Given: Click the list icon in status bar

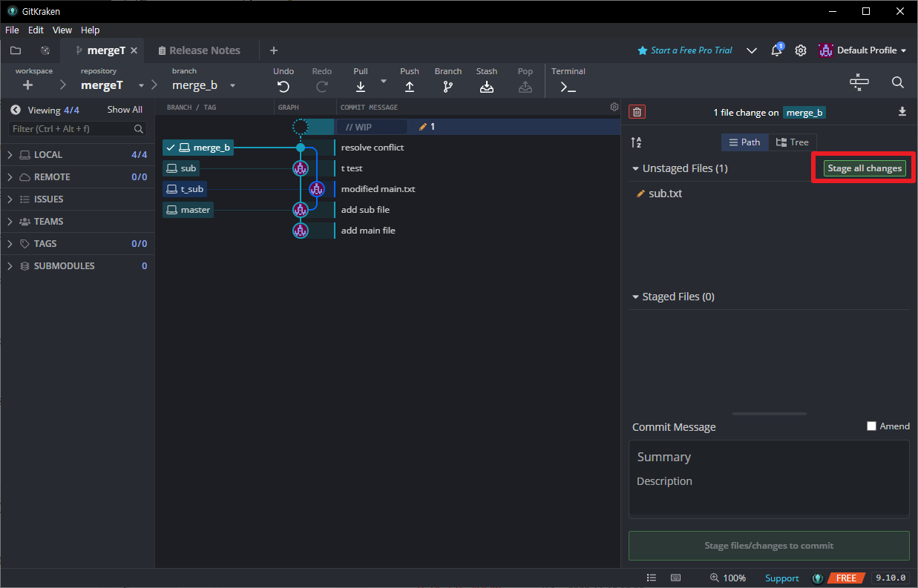Looking at the screenshot, I should (651, 578).
